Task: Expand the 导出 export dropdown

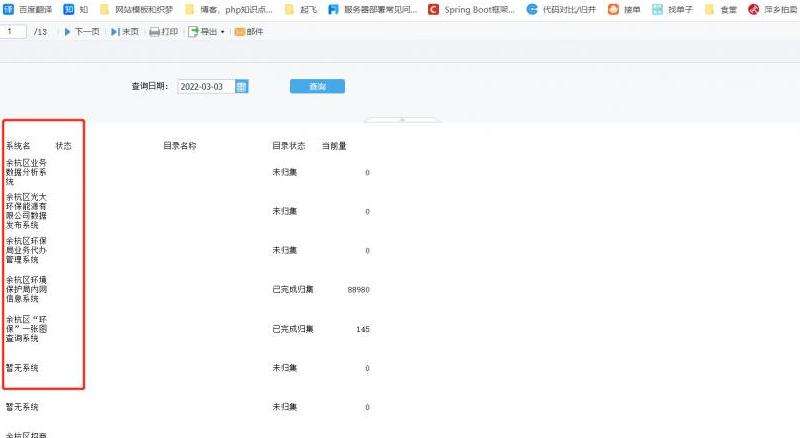Action: 206,32
